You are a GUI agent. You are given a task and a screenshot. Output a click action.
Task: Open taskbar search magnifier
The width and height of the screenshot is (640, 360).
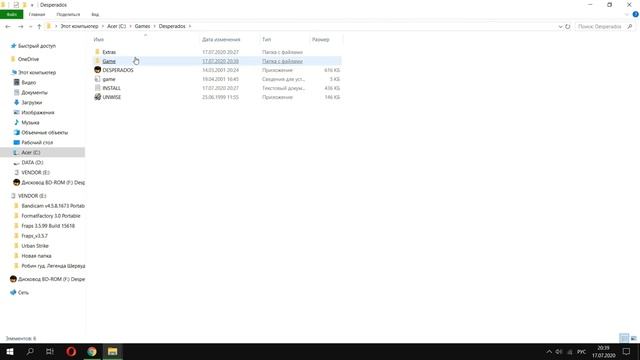coord(30,351)
